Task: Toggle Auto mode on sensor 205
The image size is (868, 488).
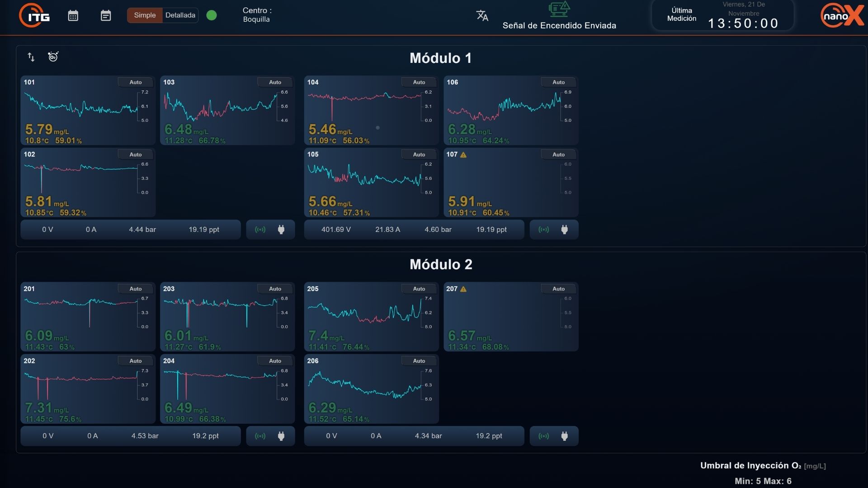Action: (419, 289)
